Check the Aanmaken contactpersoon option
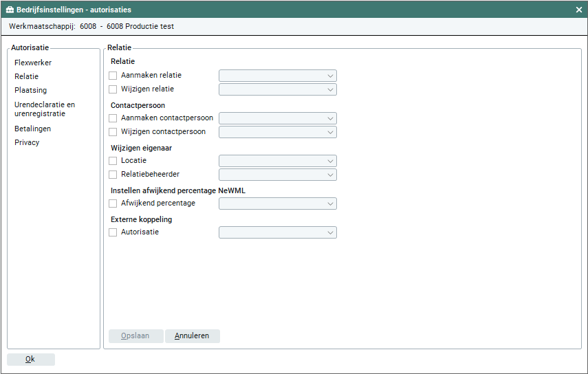 click(x=113, y=118)
